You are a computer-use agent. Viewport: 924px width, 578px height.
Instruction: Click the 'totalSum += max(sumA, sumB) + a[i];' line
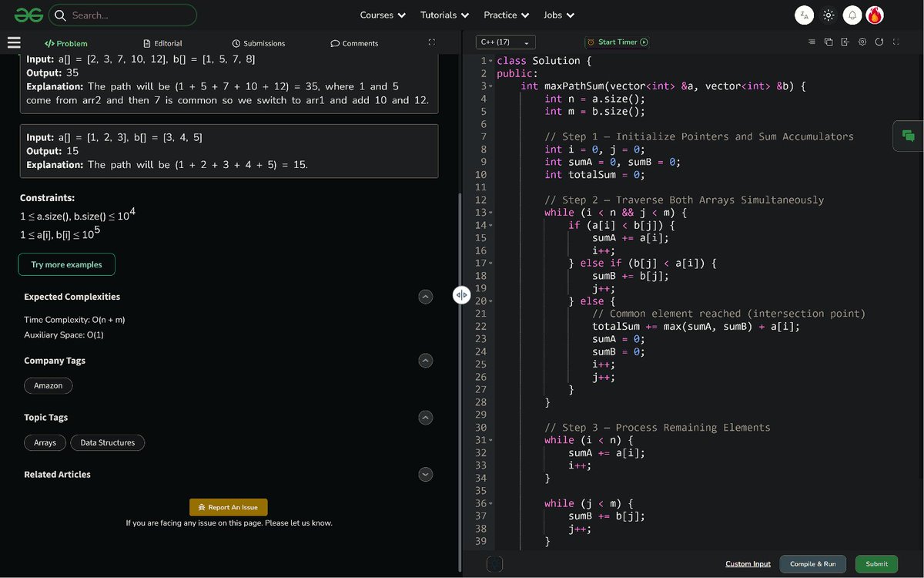point(696,327)
